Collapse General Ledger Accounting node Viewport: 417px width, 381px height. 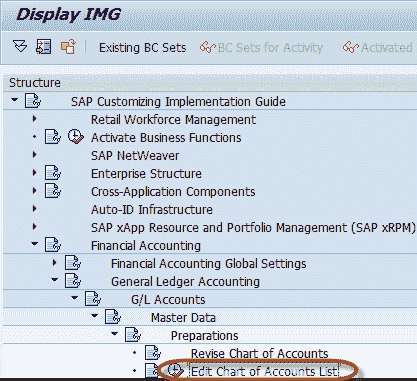54,280
